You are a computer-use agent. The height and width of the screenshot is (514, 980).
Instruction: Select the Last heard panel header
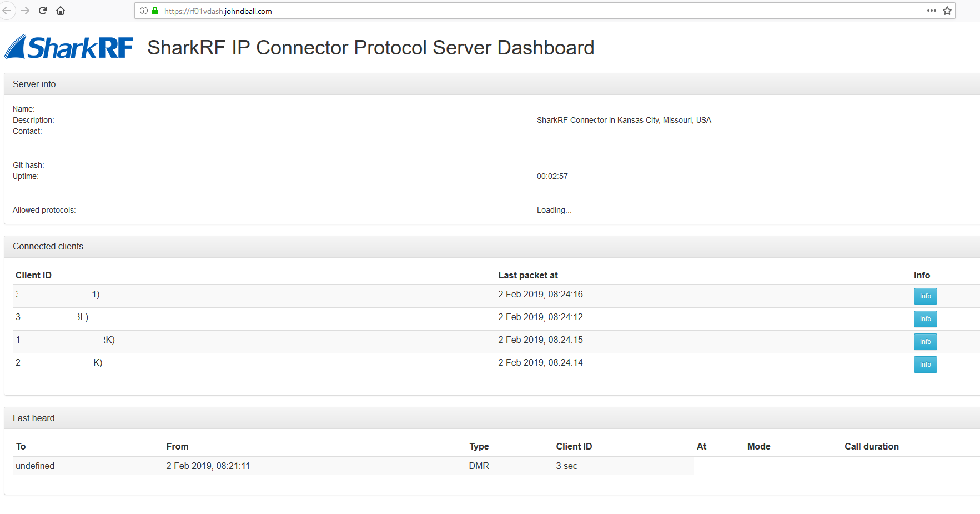(x=492, y=418)
